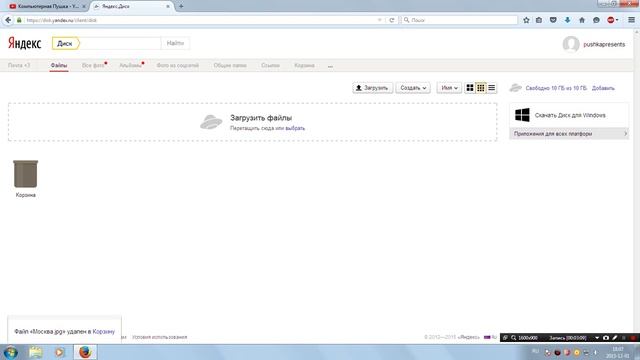Click the chat bubble toolbar icon
This screenshot has height=360, width=640.
(x=596, y=20)
